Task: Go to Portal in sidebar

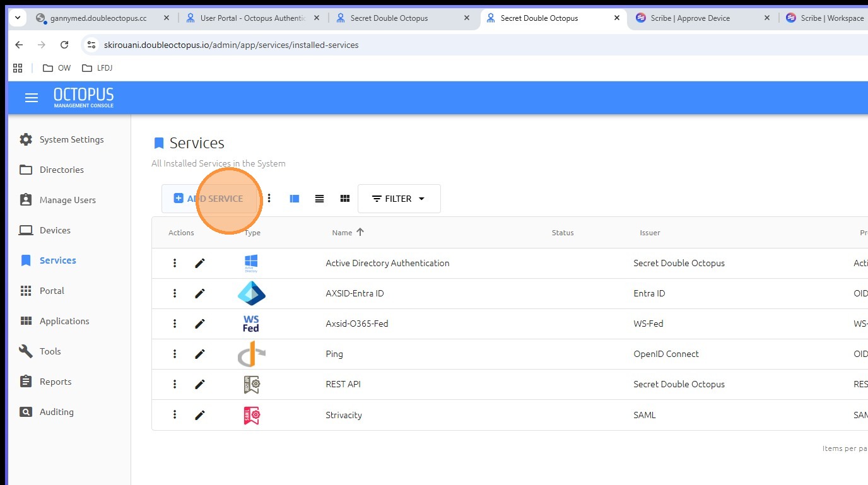Action: point(52,291)
